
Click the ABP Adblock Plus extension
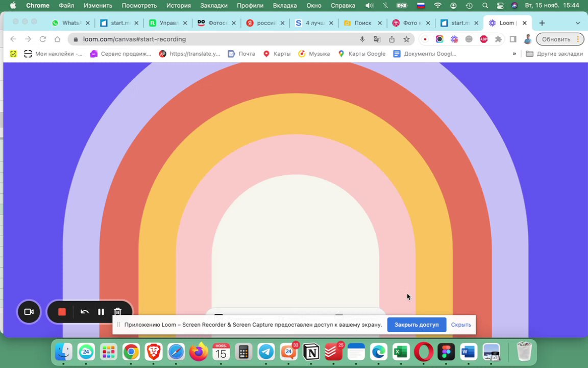pyautogui.click(x=484, y=39)
